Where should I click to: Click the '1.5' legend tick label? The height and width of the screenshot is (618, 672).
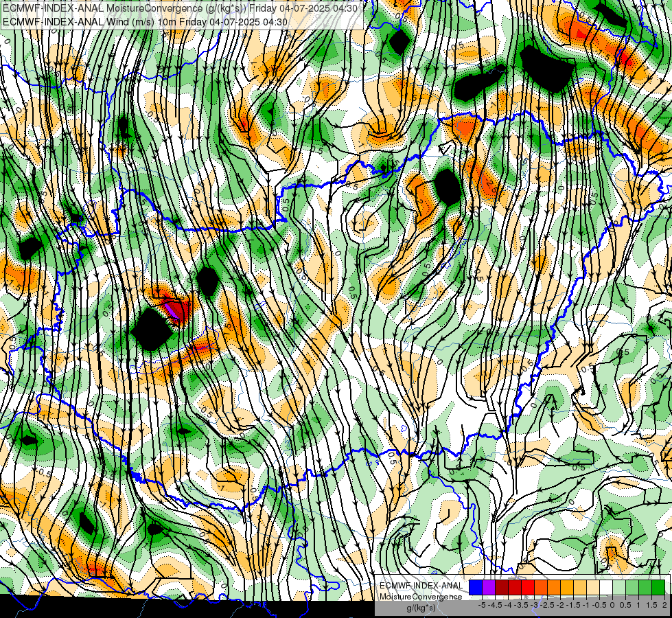pyautogui.click(x=652, y=605)
